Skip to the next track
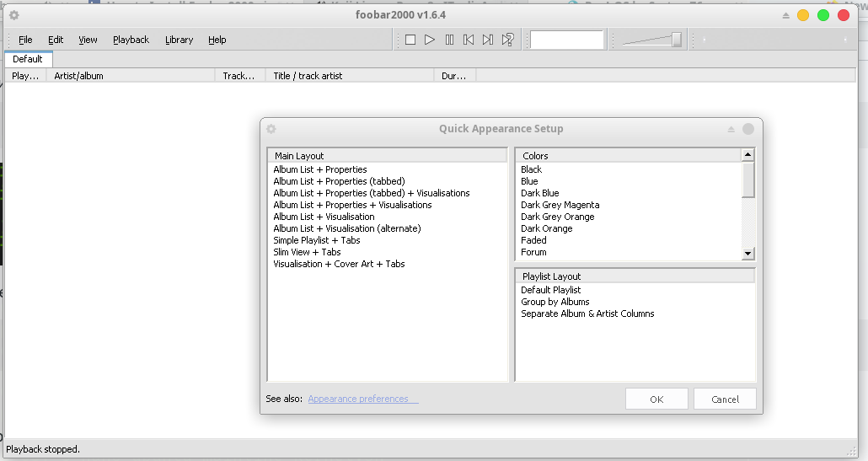The width and height of the screenshot is (868, 461). pyautogui.click(x=488, y=40)
